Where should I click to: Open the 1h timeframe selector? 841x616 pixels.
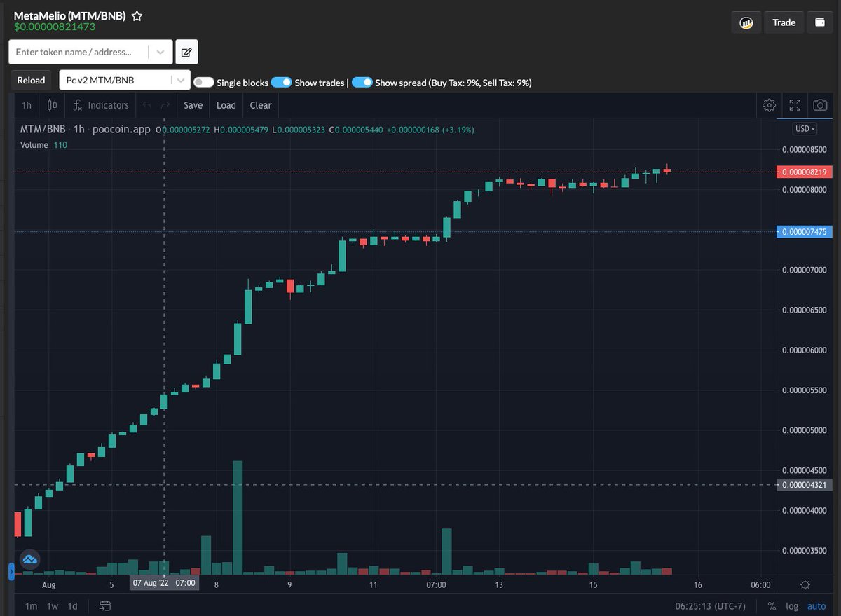click(x=27, y=105)
